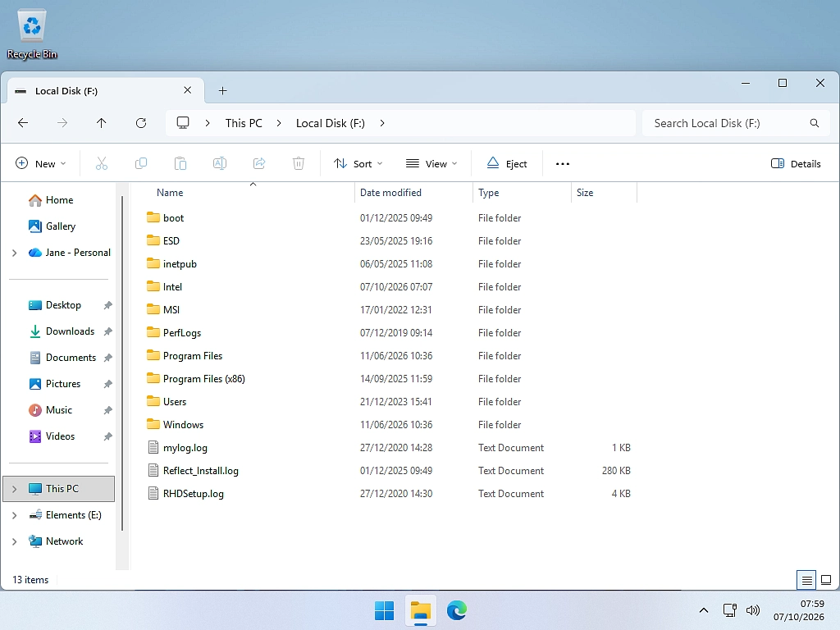This screenshot has width=840, height=630.
Task: Add a new tab
Action: (x=223, y=90)
